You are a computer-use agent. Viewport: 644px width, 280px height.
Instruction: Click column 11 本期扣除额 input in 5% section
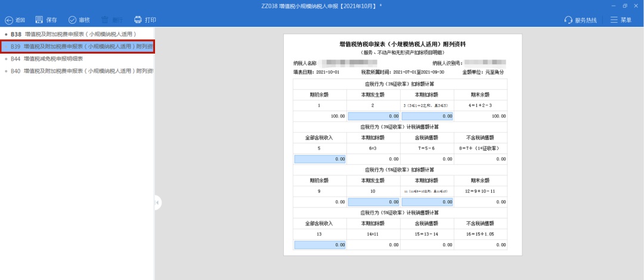click(x=426, y=202)
